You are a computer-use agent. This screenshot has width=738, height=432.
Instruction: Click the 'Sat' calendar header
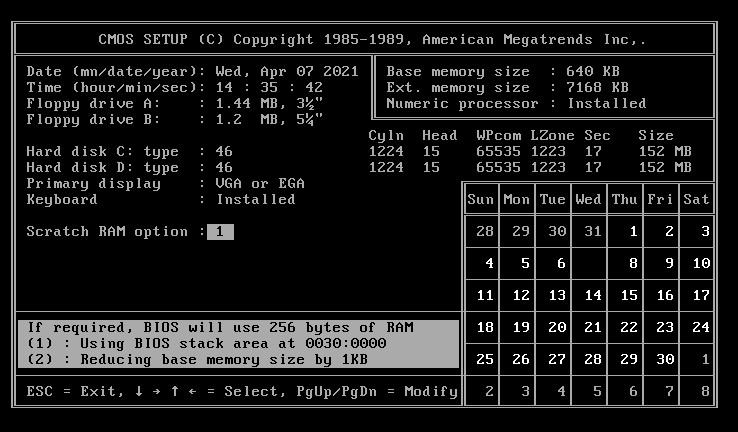tap(697, 200)
